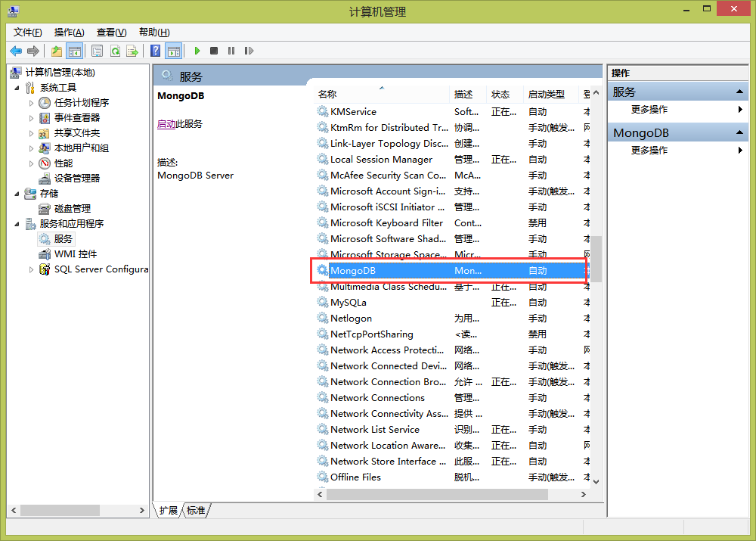Click console tree scroll-right arrow
756x541 pixels.
142,510
